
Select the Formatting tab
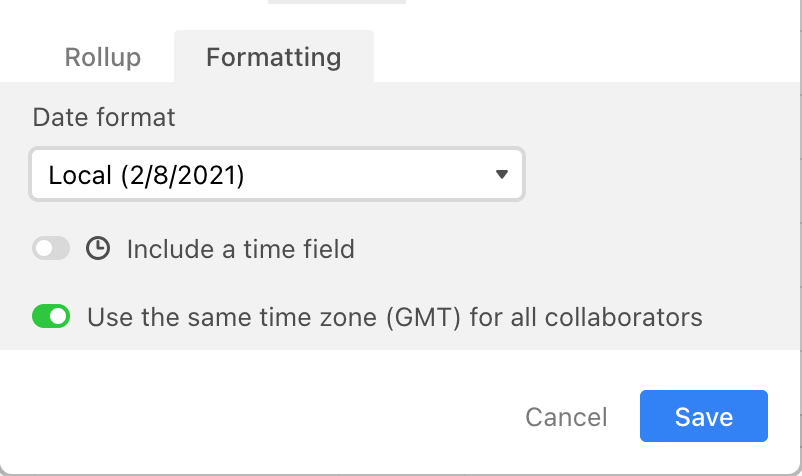click(274, 57)
